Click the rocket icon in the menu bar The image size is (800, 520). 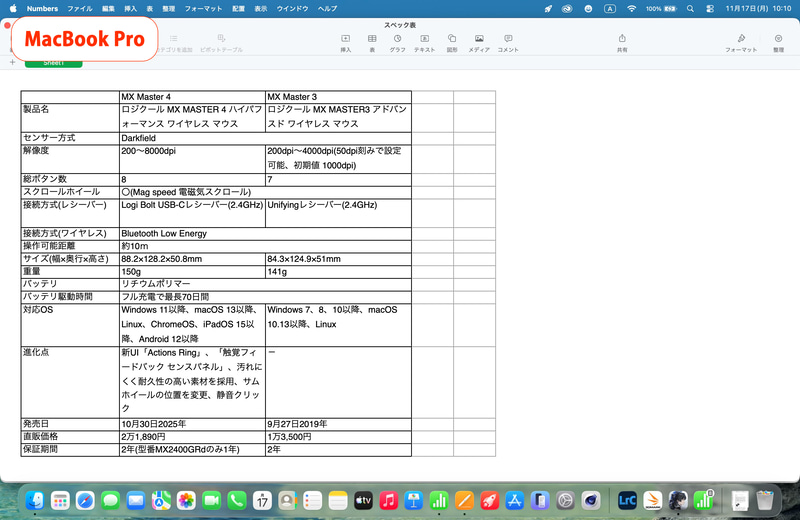(x=548, y=9)
